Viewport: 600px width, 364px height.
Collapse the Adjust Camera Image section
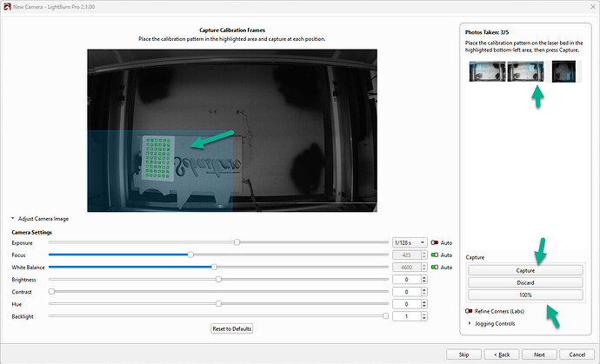13,219
